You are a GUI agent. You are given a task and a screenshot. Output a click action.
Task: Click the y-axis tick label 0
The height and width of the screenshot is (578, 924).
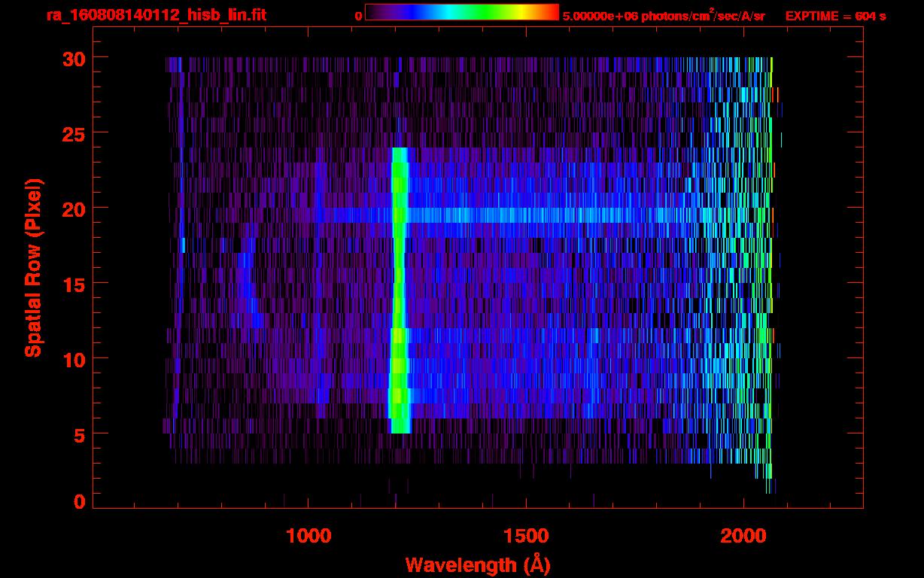point(80,502)
